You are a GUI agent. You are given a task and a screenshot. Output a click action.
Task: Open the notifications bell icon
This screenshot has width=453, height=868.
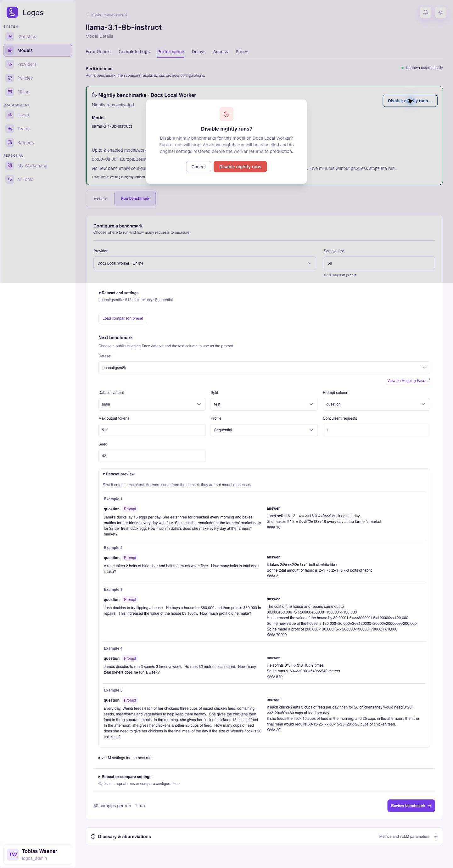425,13
